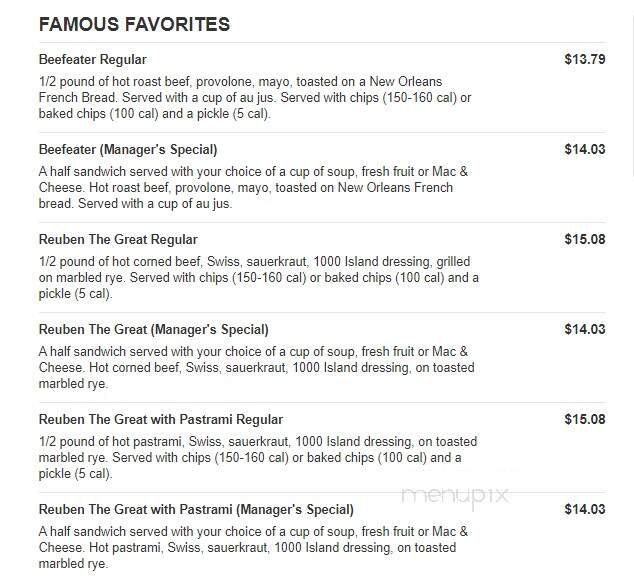The height and width of the screenshot is (578, 634).
Task: Click the menupix watermark logo
Action: coord(455,495)
